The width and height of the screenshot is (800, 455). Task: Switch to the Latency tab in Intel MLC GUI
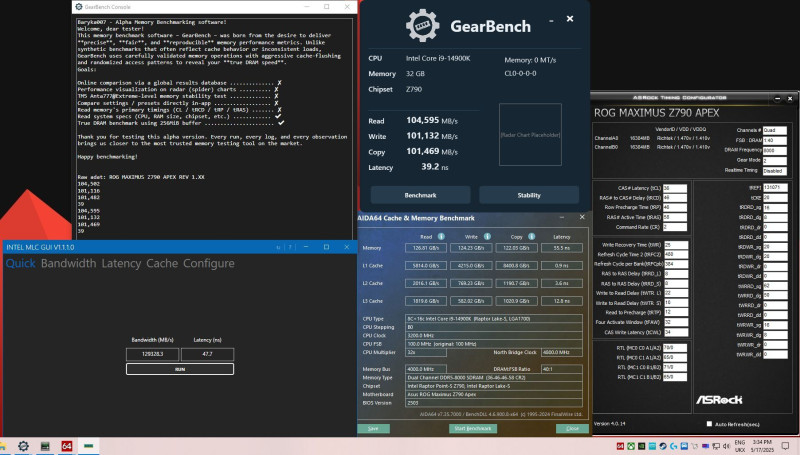coord(121,263)
